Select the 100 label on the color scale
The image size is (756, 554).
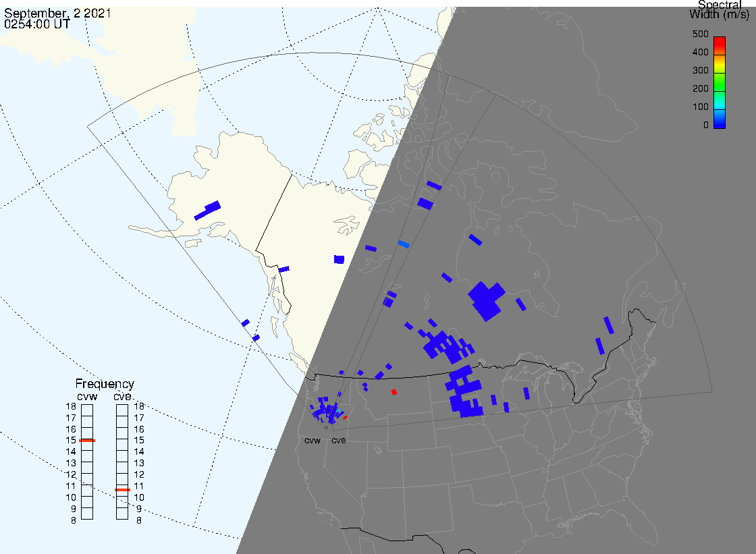(700, 107)
